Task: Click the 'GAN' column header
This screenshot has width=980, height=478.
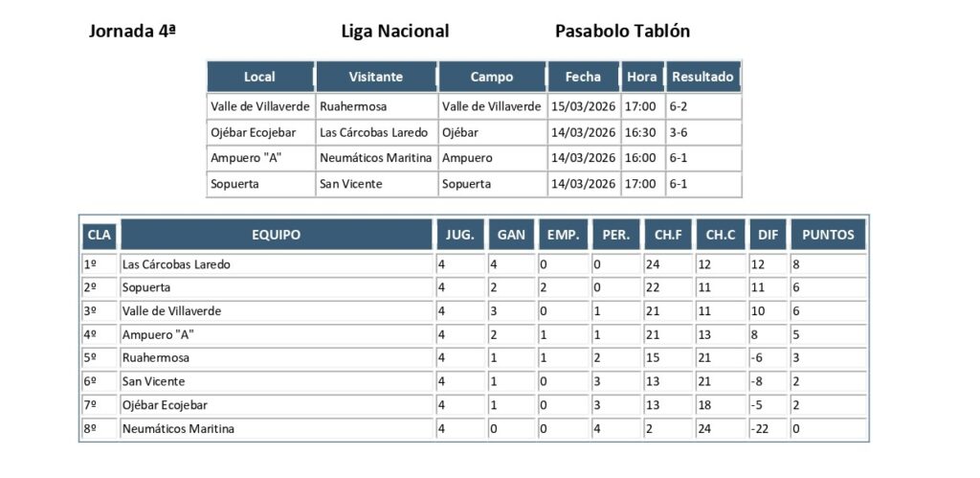Action: point(512,235)
